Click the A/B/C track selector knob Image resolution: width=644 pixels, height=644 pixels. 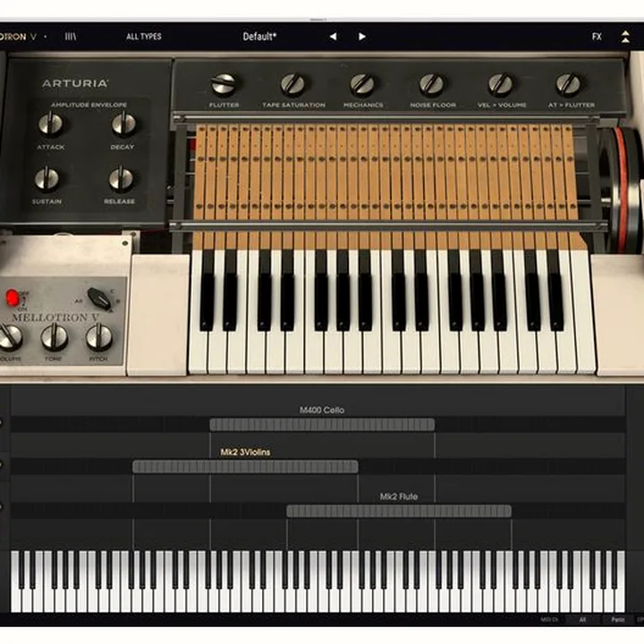[x=99, y=299]
